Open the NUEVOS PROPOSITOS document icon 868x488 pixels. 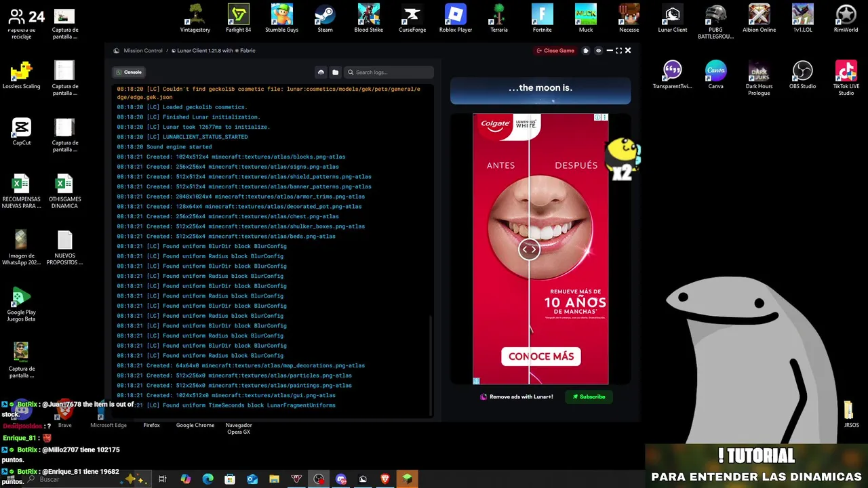point(64,247)
